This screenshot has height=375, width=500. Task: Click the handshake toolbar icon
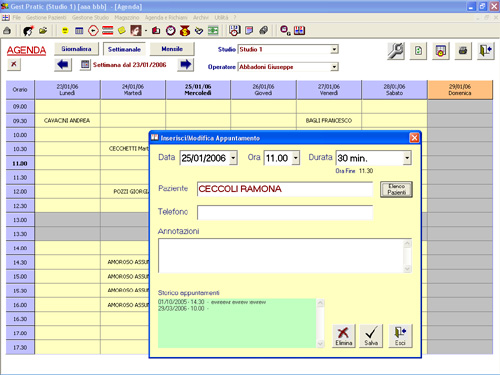point(199,31)
